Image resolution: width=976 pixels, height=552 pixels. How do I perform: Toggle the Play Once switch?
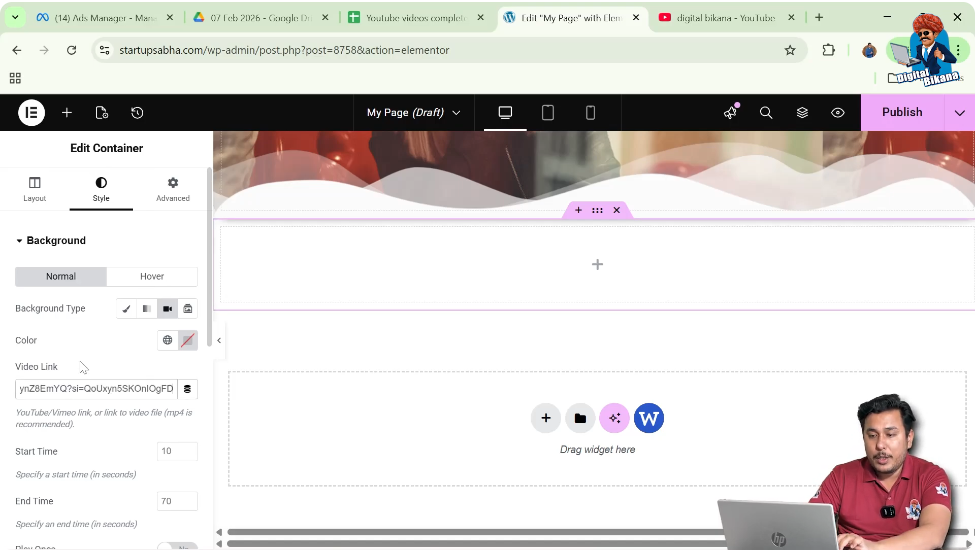(x=177, y=547)
